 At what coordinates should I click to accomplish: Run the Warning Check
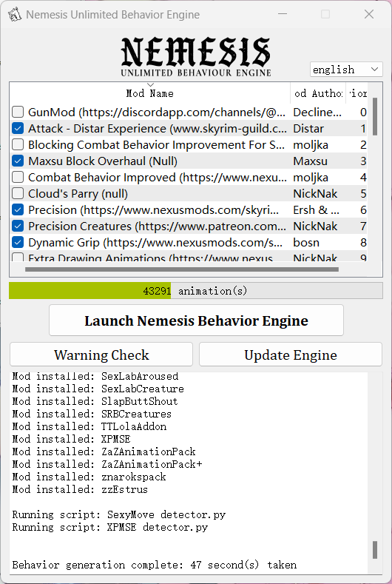tap(101, 355)
